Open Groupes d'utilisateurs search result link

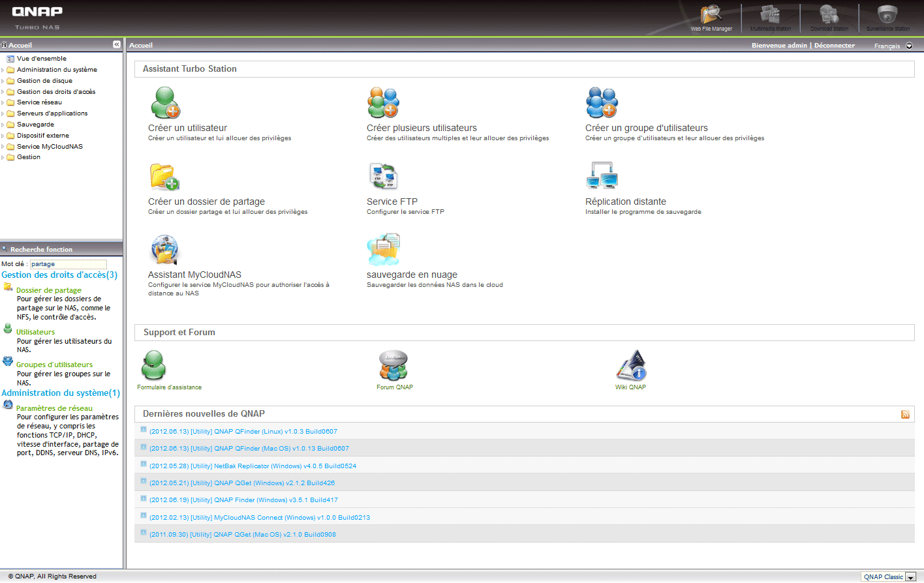(x=54, y=365)
